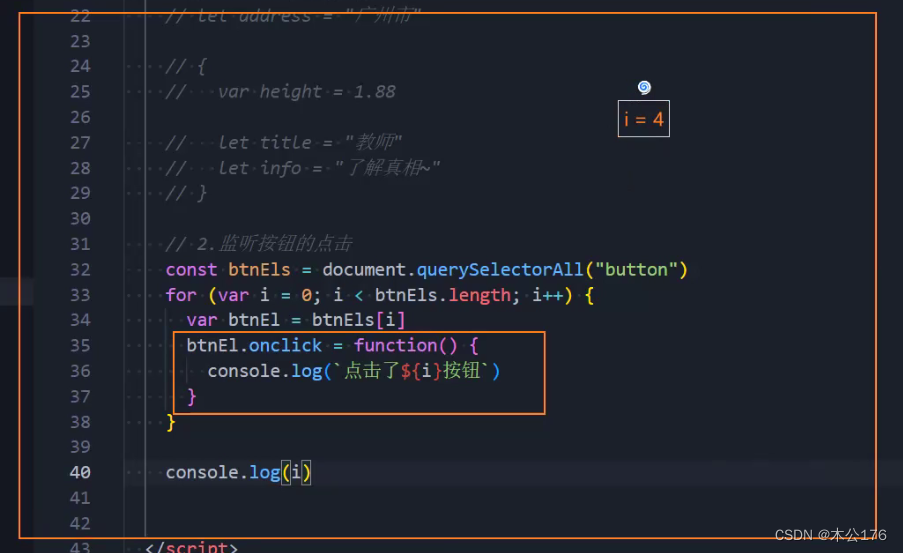Click line number 40 in the gutter
903x553 pixels.
80,472
